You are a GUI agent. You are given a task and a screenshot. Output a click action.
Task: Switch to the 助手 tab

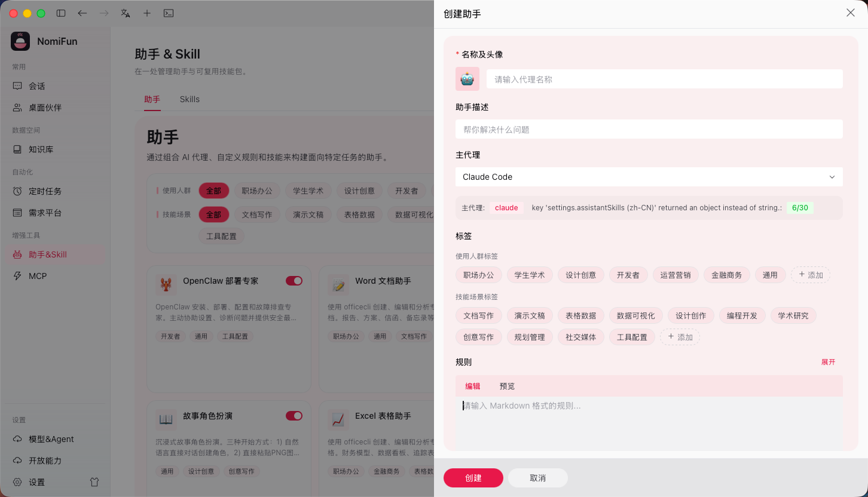(x=152, y=99)
